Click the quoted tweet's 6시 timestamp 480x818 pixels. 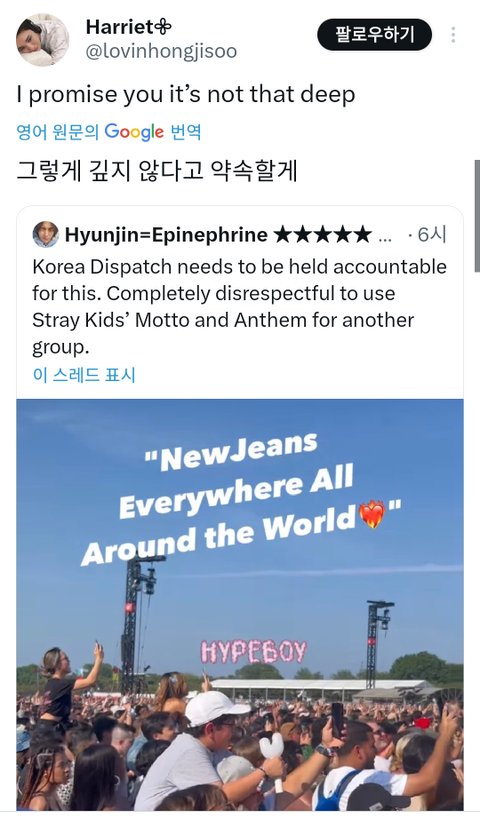(427, 235)
